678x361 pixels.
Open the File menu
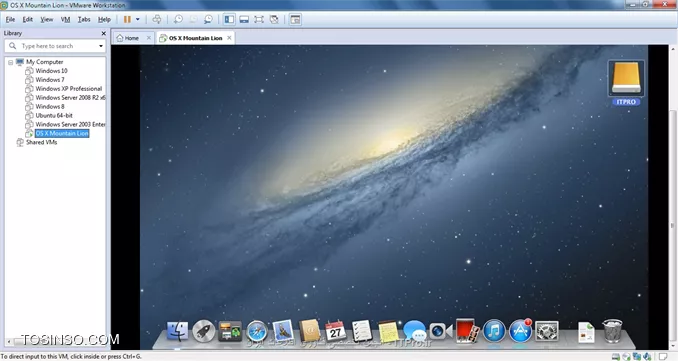(x=10, y=19)
